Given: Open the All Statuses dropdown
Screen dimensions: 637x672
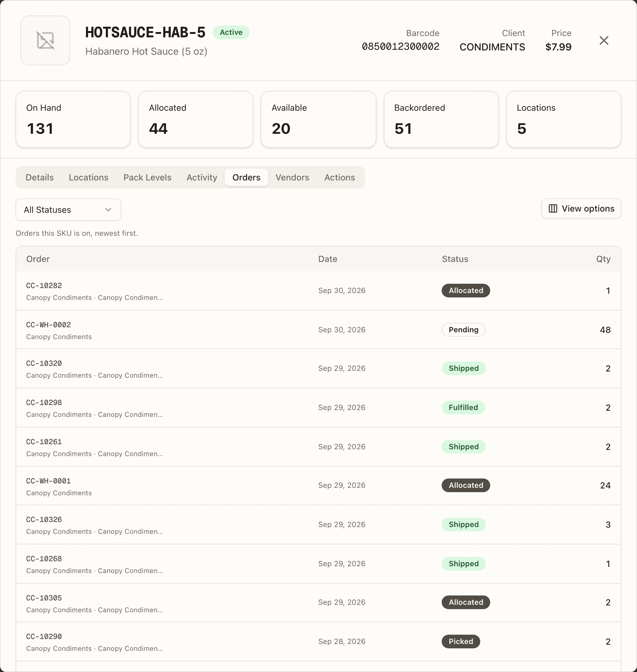Looking at the screenshot, I should click(x=68, y=210).
